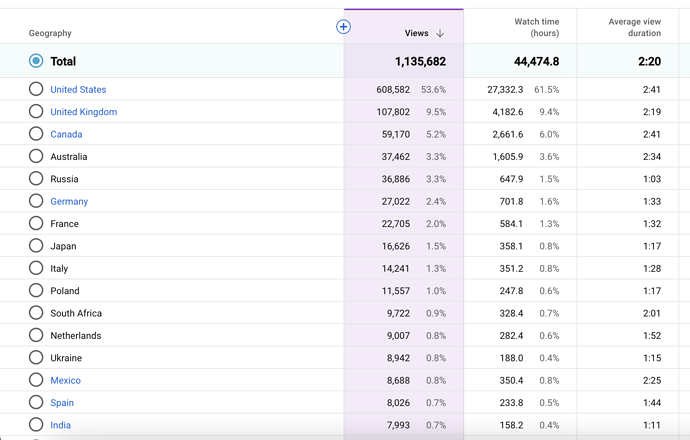
Task: Open the United States link
Action: coord(78,89)
